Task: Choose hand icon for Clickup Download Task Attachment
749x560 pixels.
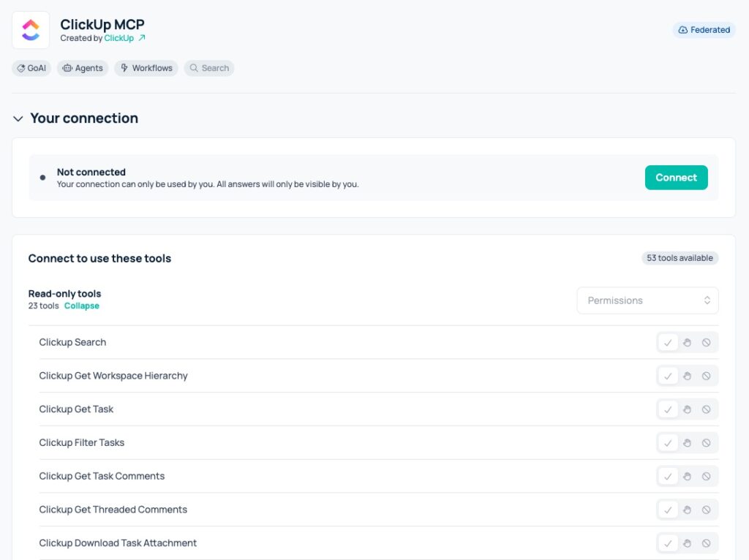Action: click(687, 542)
